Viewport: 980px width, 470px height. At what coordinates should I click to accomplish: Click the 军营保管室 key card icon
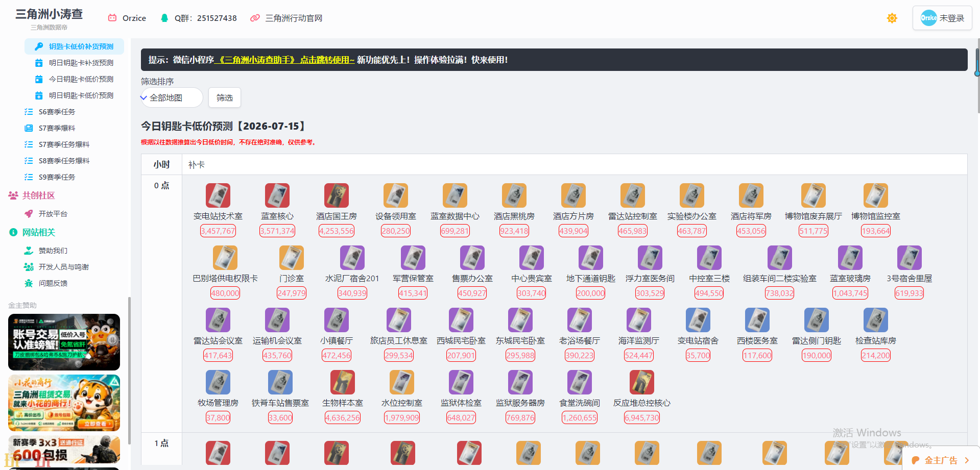click(413, 258)
